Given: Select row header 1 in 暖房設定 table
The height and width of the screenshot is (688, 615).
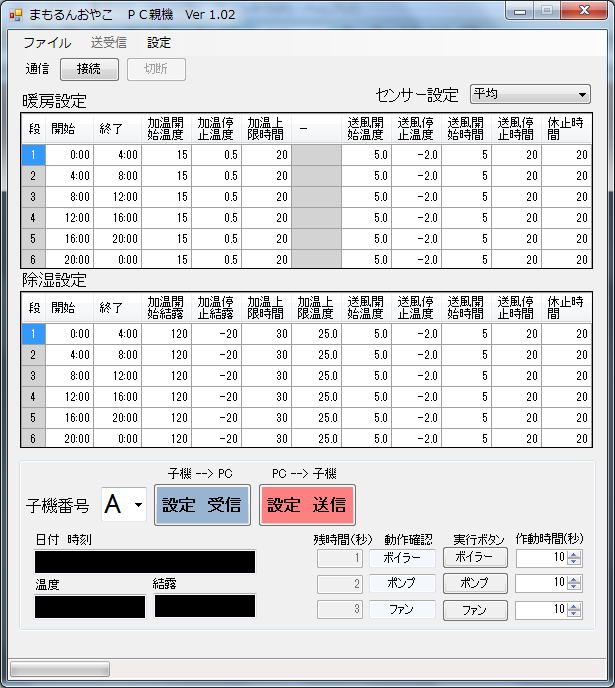Looking at the screenshot, I should click(33, 155).
